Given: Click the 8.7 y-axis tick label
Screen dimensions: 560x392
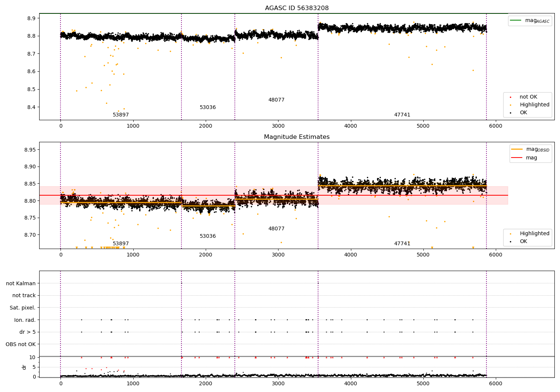Looking at the screenshot, I should 32,54.
